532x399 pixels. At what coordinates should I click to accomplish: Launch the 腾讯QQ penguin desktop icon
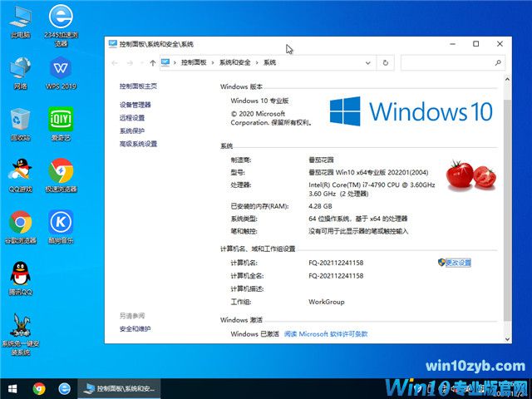pyautogui.click(x=20, y=278)
